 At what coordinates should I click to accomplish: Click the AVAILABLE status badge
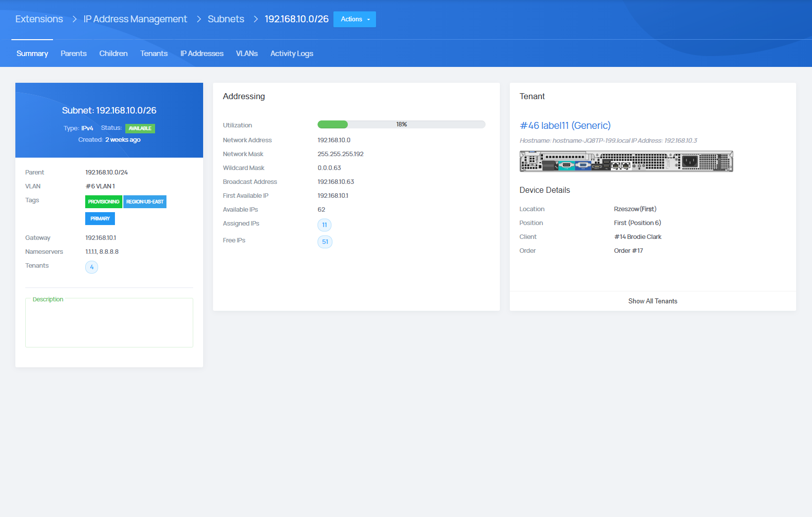(x=140, y=128)
